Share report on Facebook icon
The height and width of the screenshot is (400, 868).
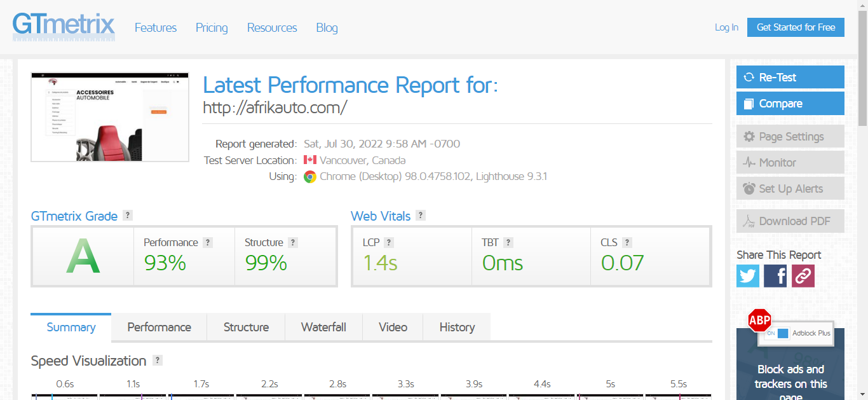tap(775, 276)
